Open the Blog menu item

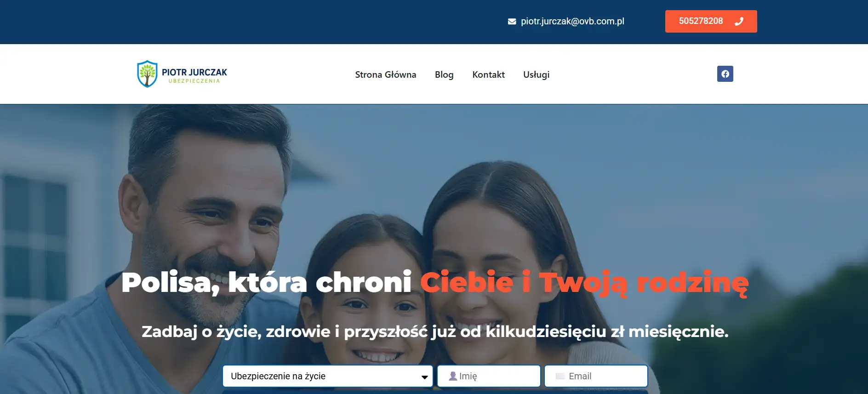tap(444, 74)
